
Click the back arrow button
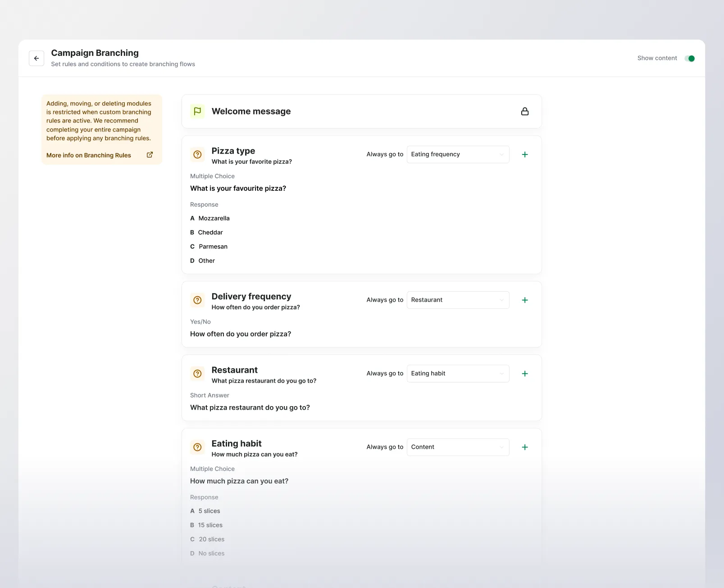coord(36,59)
